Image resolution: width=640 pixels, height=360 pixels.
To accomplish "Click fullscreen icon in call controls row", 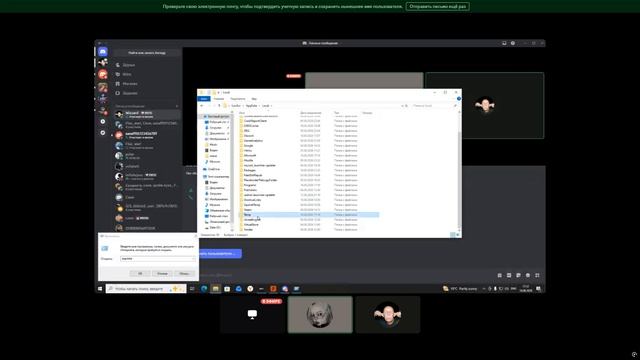I will click(537, 276).
